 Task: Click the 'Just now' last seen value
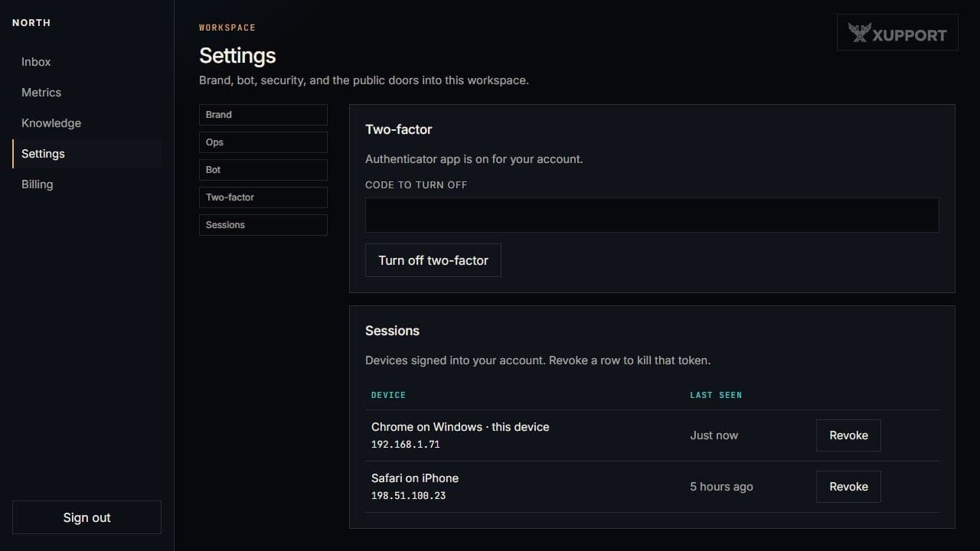714,435
